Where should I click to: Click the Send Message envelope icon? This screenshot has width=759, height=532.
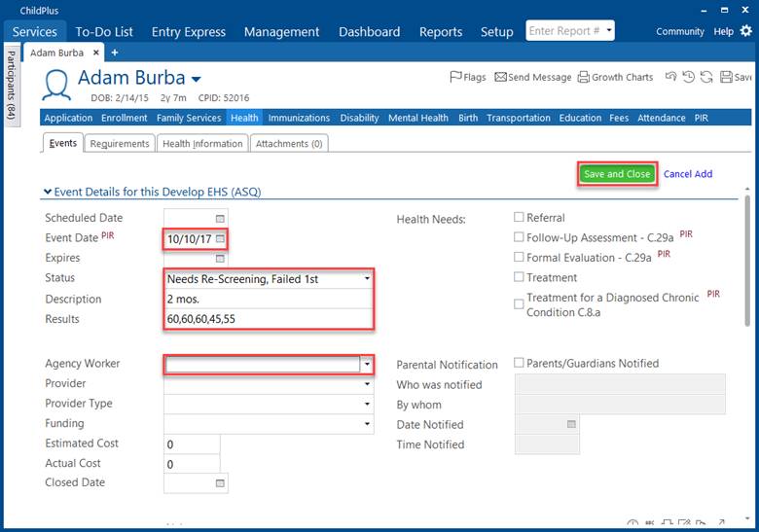tap(500, 77)
